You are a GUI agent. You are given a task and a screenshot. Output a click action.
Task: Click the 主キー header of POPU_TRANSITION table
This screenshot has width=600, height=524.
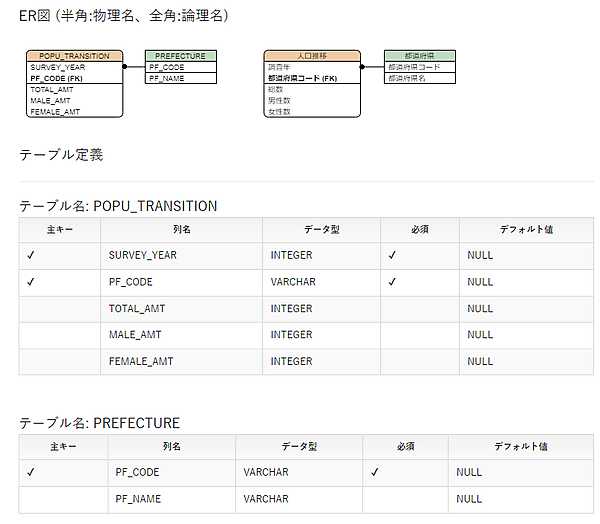pyautogui.click(x=60, y=229)
